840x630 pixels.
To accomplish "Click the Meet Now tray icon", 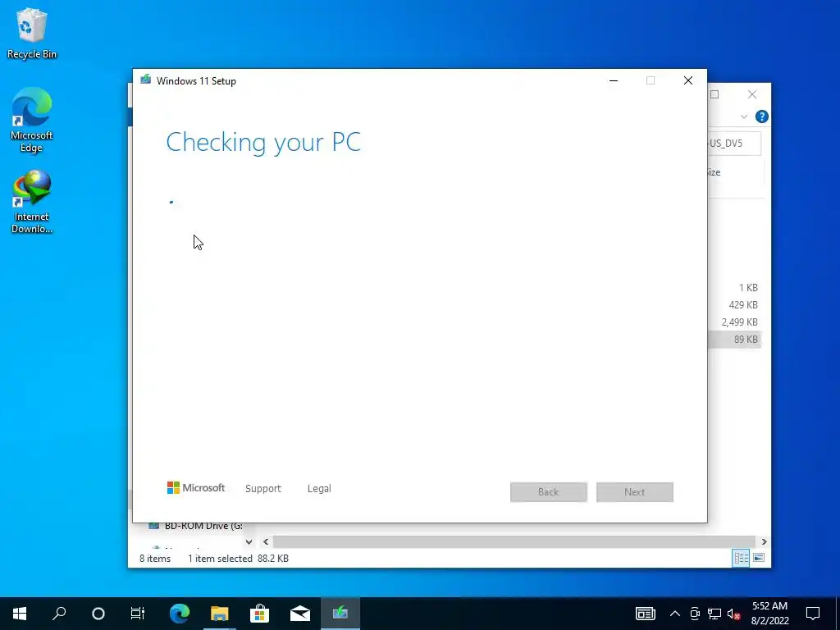I will coord(695,614).
